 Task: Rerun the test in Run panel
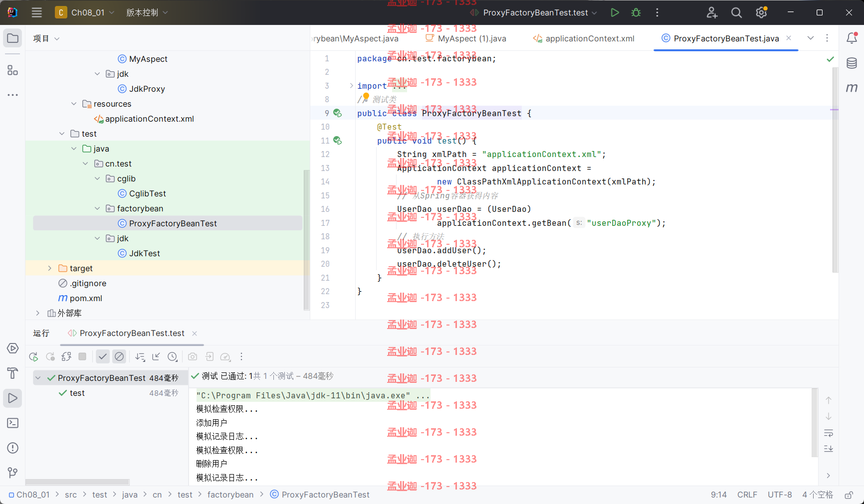[x=33, y=356]
